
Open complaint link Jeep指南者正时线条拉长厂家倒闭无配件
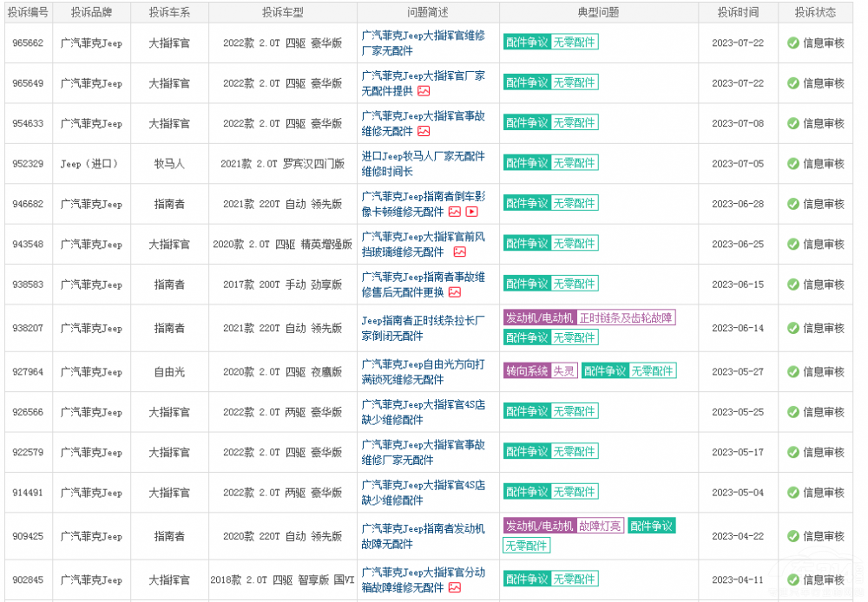point(423,328)
